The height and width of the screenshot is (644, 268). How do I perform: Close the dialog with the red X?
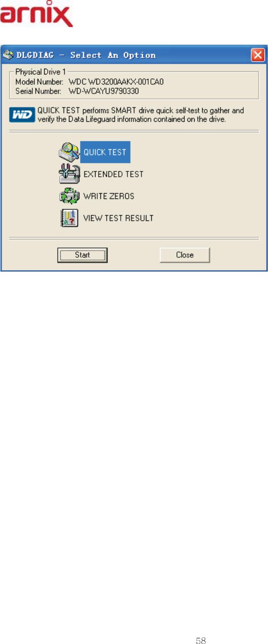click(x=257, y=55)
